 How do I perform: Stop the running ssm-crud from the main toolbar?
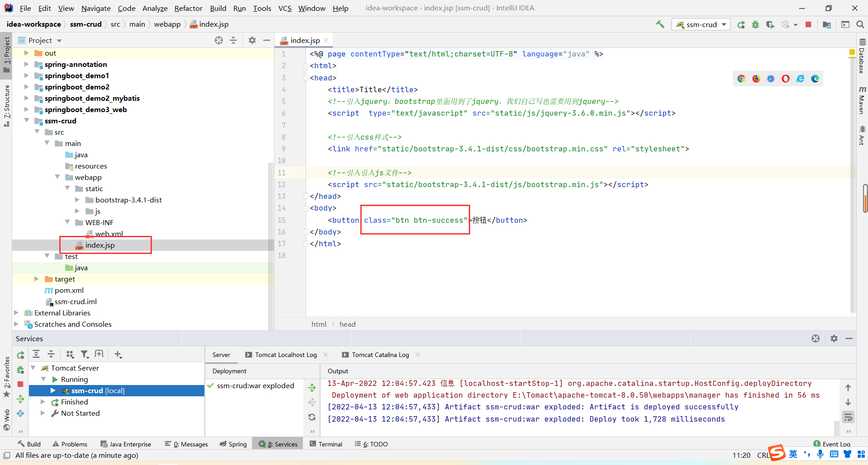(x=808, y=24)
